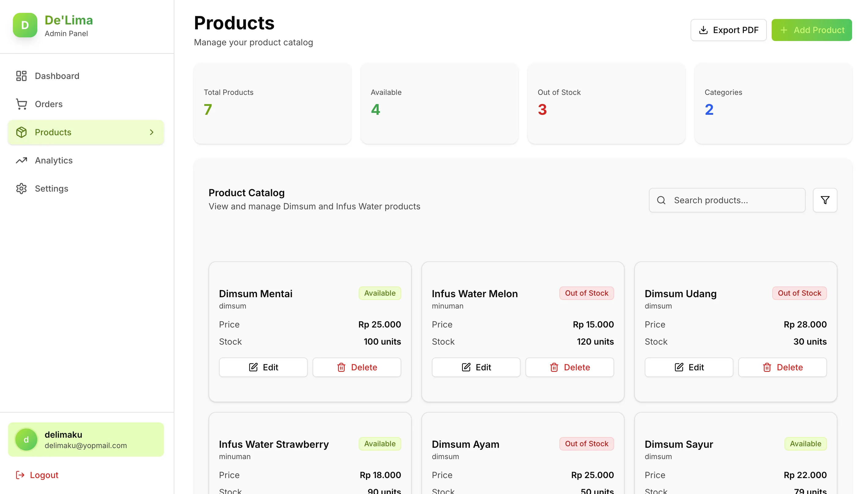Click the trash icon for Infus Water Melon
Screen dimensions: 868x494
(x=554, y=367)
